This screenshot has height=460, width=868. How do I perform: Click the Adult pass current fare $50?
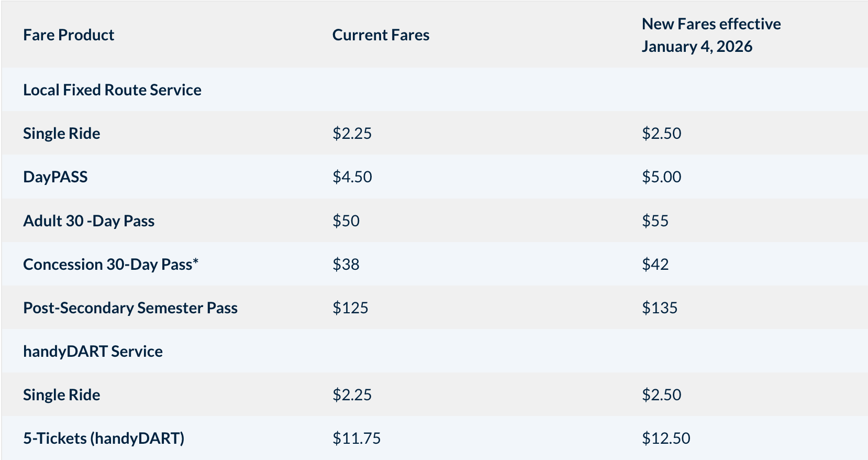coord(346,221)
